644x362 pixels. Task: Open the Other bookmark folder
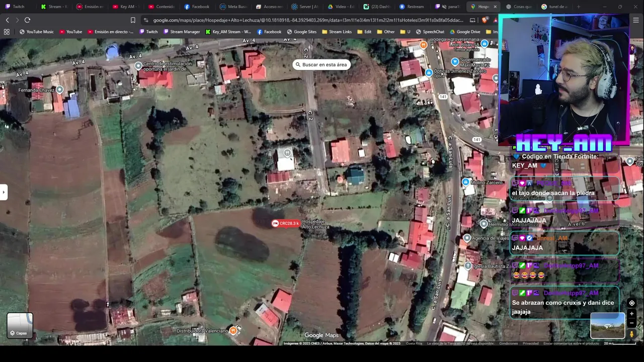385,32
